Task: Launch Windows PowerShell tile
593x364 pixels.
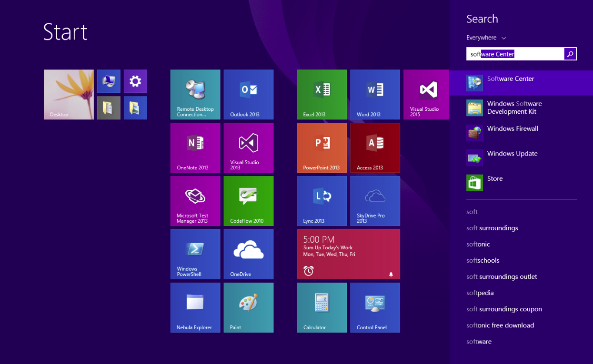Action: point(195,255)
